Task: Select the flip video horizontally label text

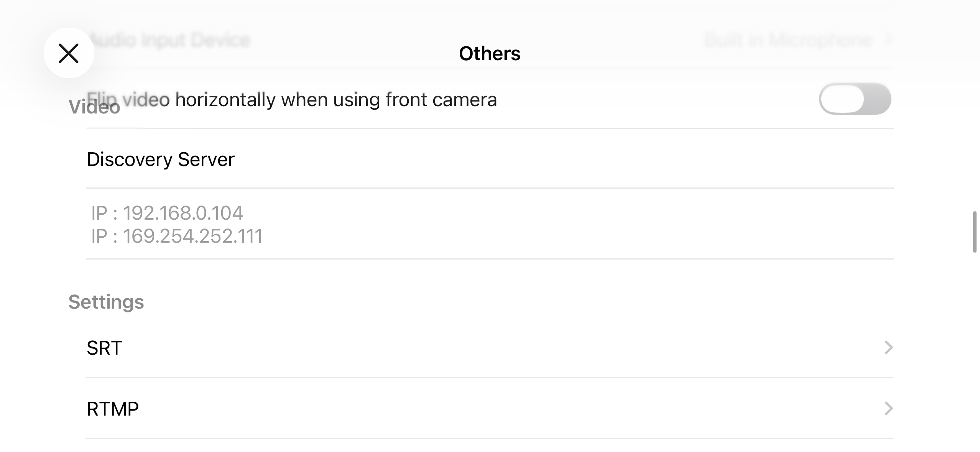Action: 292,100
